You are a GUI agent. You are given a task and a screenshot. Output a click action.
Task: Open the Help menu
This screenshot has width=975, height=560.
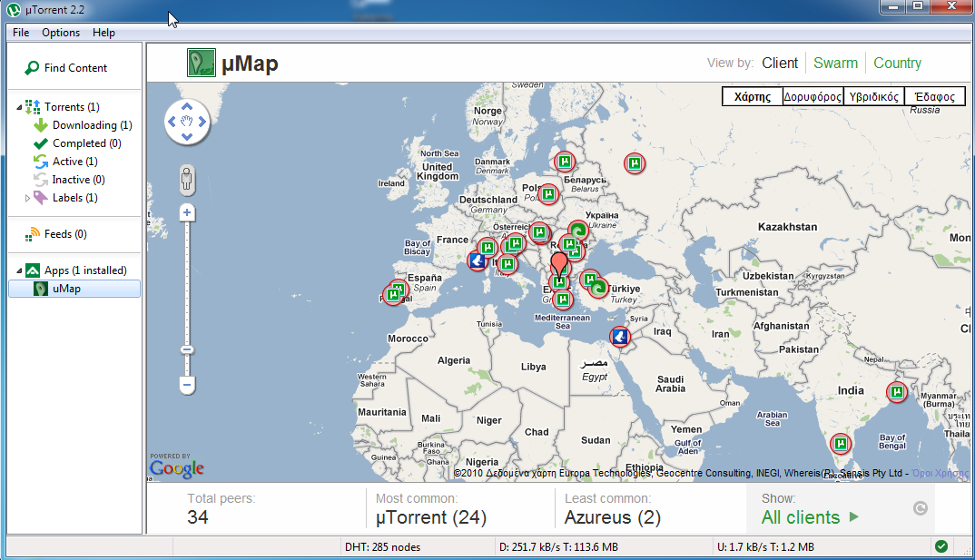click(x=103, y=33)
